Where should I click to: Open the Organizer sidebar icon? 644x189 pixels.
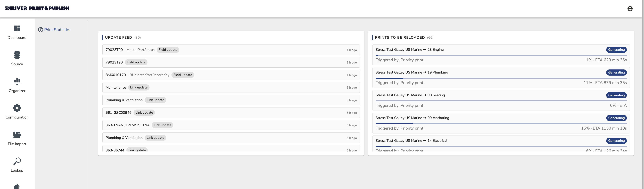(17, 81)
